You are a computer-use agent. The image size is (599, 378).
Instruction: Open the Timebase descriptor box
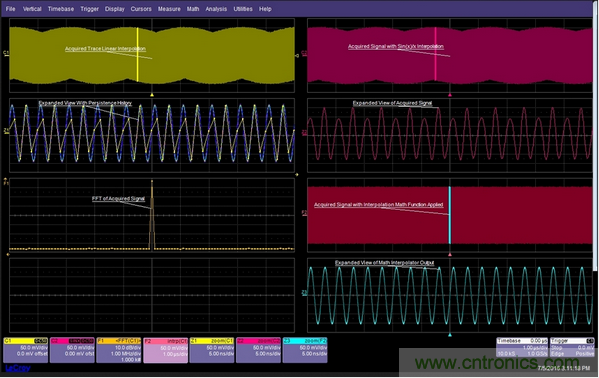pyautogui.click(x=522, y=347)
